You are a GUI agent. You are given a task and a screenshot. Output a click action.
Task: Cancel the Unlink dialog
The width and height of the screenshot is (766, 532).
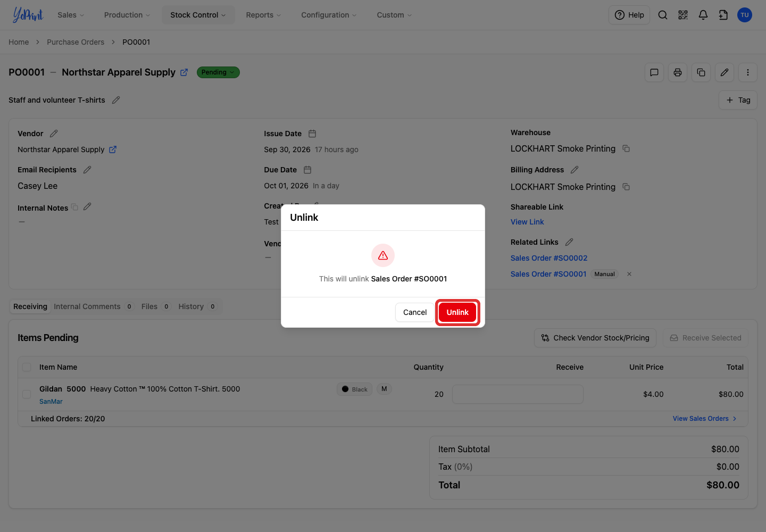(415, 312)
